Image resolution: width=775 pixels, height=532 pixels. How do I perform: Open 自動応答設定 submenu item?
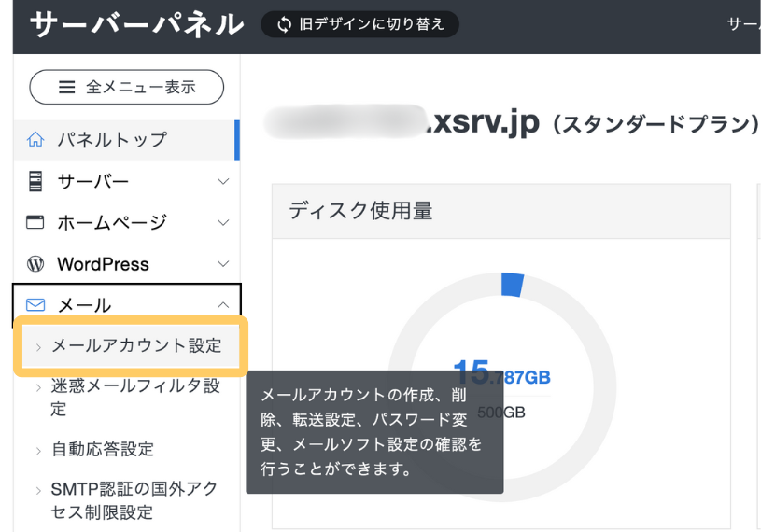tap(103, 449)
